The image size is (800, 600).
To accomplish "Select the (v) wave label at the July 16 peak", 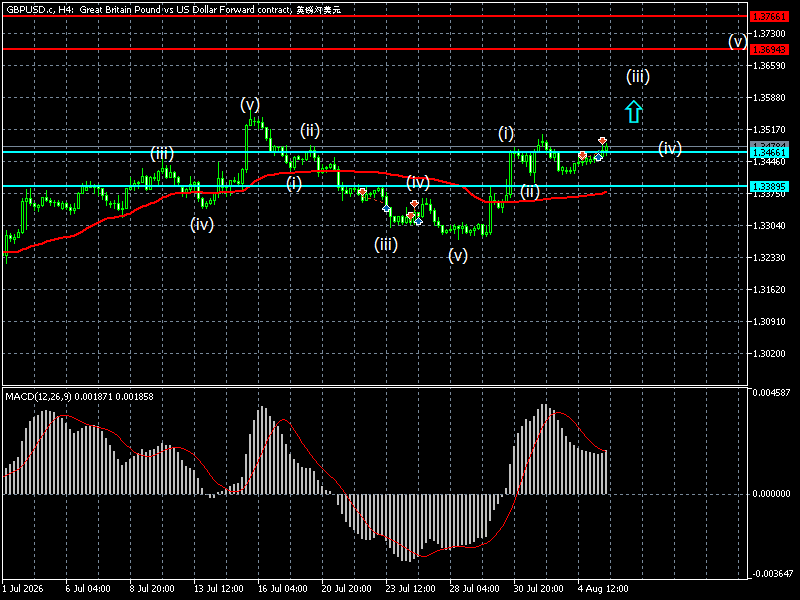I will pos(250,105).
